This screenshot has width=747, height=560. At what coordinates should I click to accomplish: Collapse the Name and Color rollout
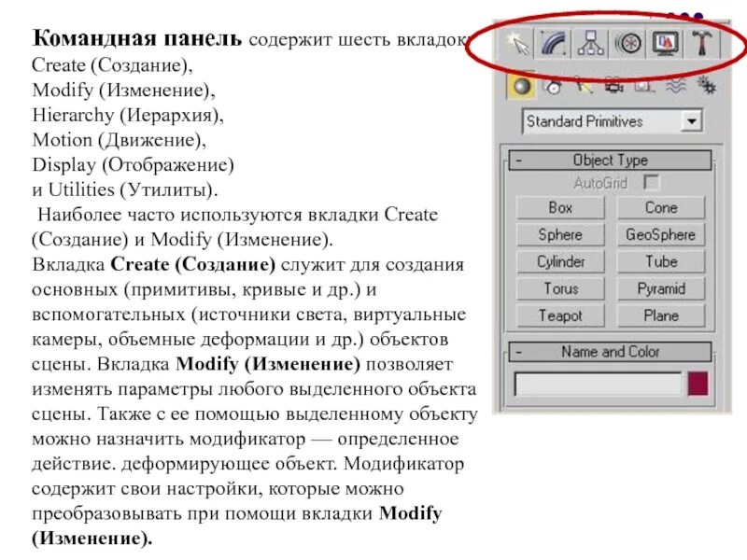pos(610,352)
